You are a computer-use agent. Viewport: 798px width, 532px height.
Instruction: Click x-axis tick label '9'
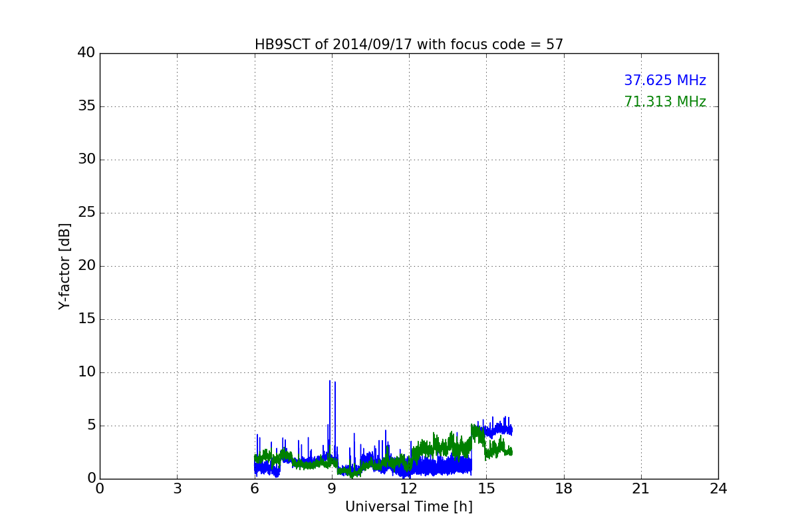(332, 489)
